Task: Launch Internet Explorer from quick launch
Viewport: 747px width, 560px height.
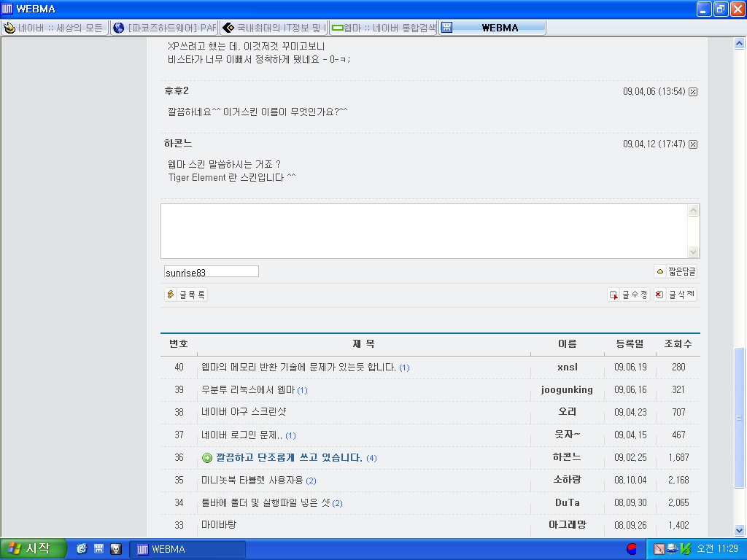Action: (82, 549)
